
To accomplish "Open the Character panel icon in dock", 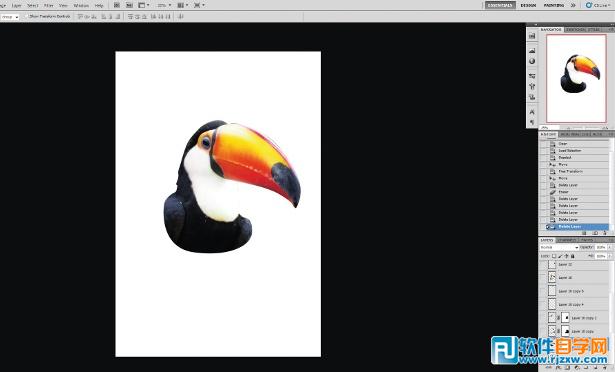I will coord(532,112).
